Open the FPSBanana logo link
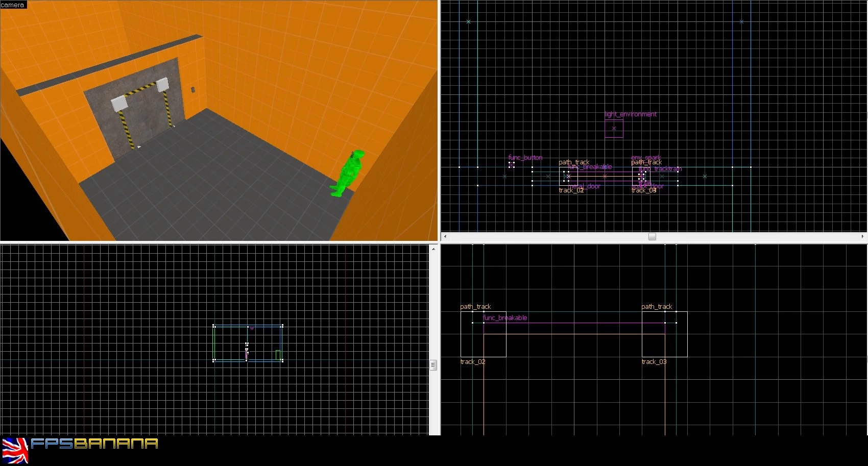Screen dimensions: 868x466 coord(94,444)
